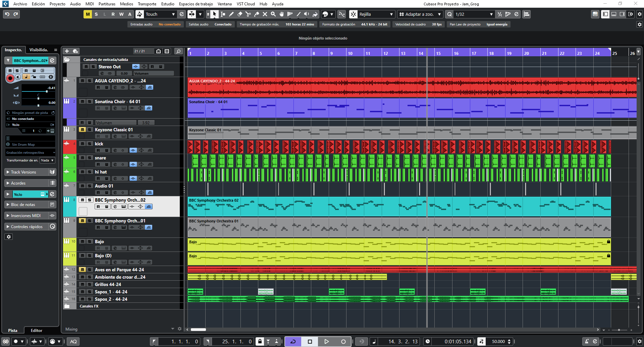
Task: Click Ningún preset de pista field
Action: [x=30, y=113]
